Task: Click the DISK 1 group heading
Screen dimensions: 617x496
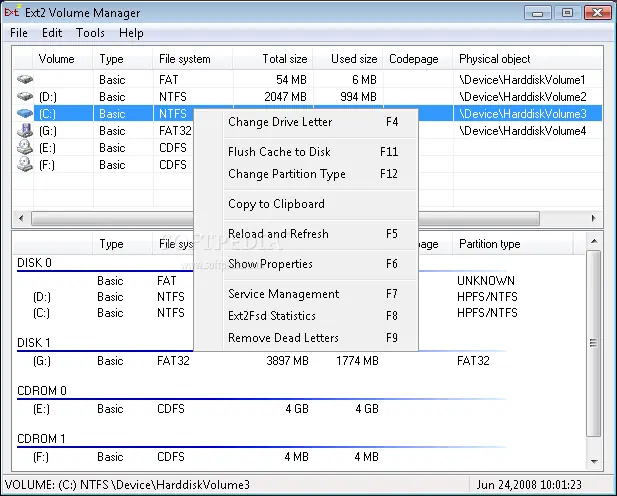Action: point(34,342)
